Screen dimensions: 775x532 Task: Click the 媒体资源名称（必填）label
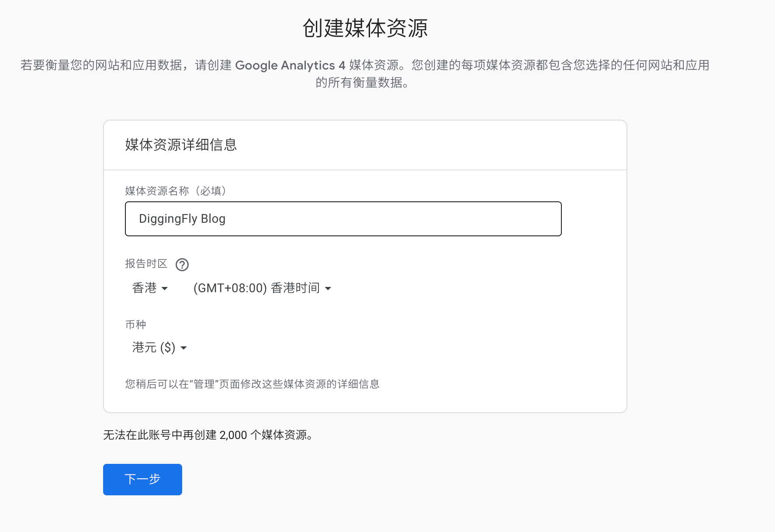176,191
